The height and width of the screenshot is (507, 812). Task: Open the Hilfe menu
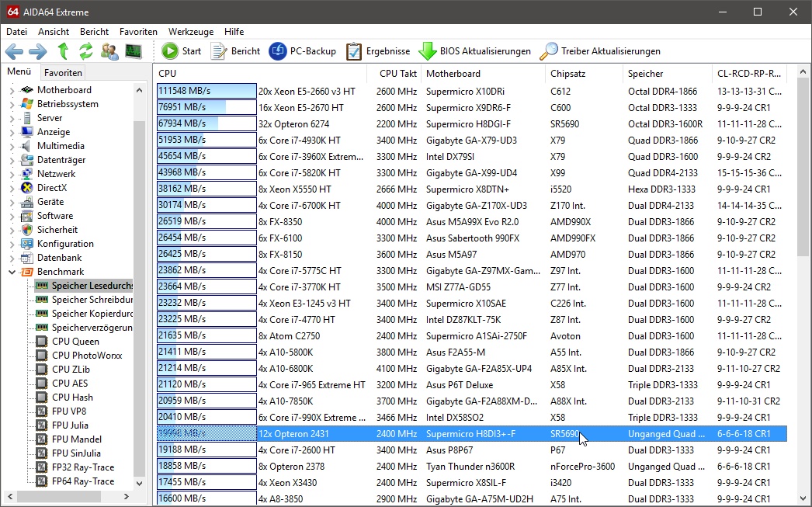point(234,32)
